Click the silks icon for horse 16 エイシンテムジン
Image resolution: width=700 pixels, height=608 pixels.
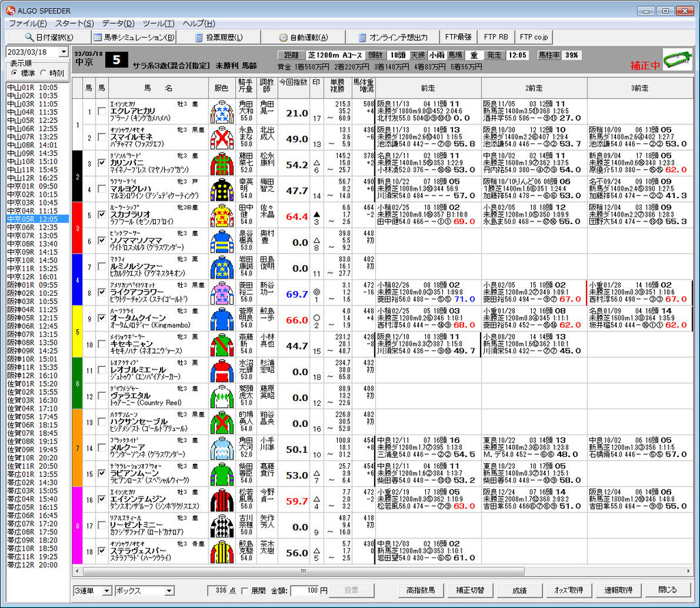tap(222, 500)
